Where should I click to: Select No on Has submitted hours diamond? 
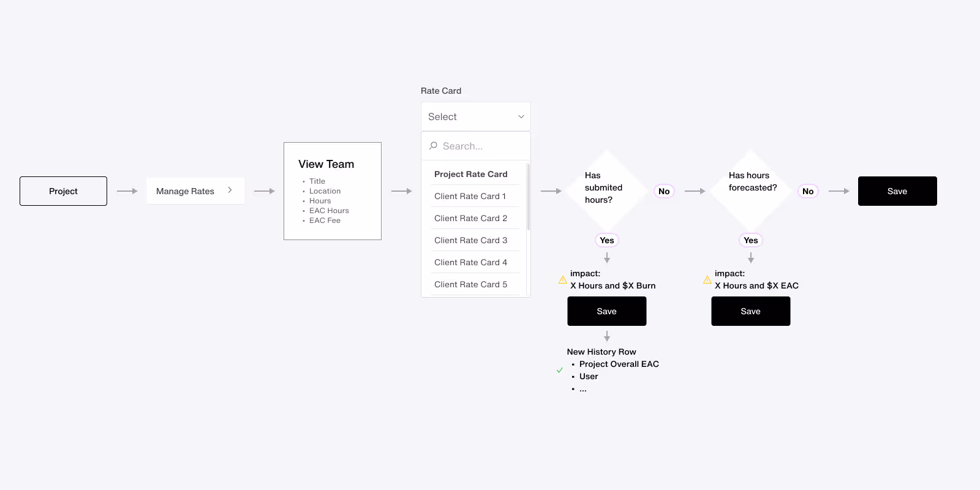[x=664, y=191]
